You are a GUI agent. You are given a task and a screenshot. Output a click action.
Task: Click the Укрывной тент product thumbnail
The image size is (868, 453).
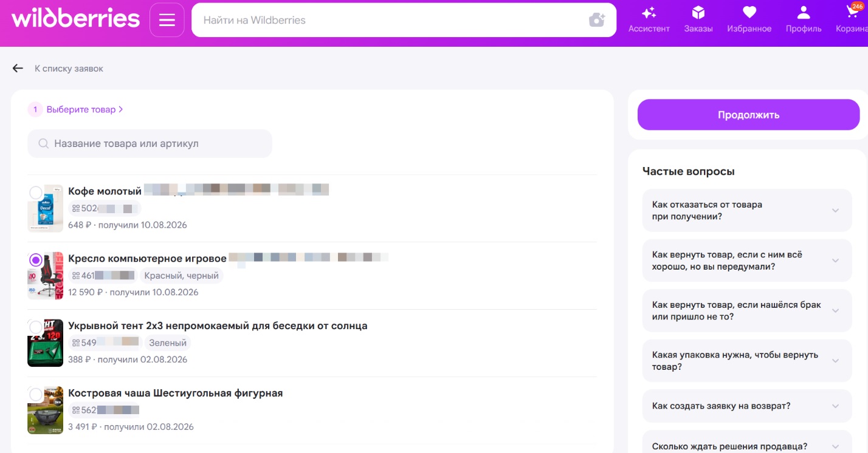coord(45,343)
